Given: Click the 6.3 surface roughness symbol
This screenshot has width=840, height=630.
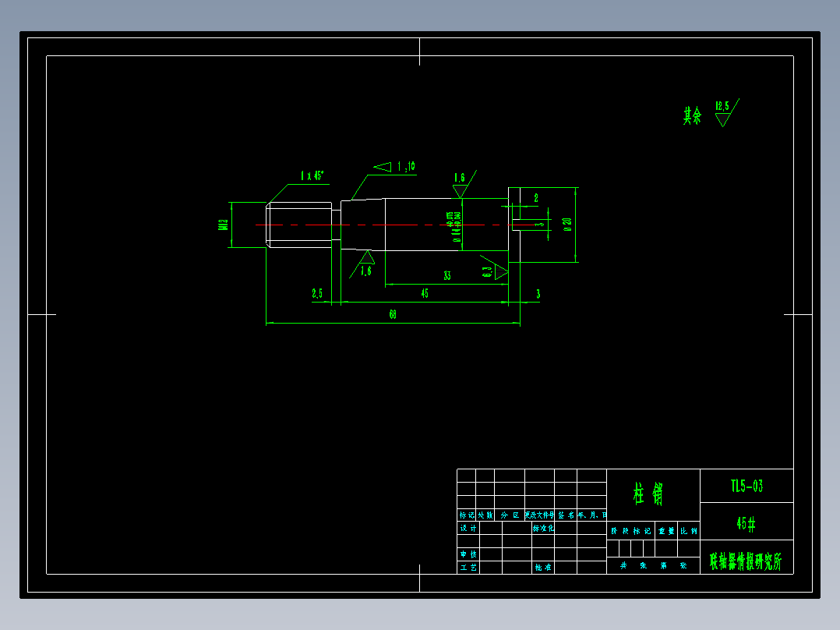Looking at the screenshot, I should [x=494, y=269].
